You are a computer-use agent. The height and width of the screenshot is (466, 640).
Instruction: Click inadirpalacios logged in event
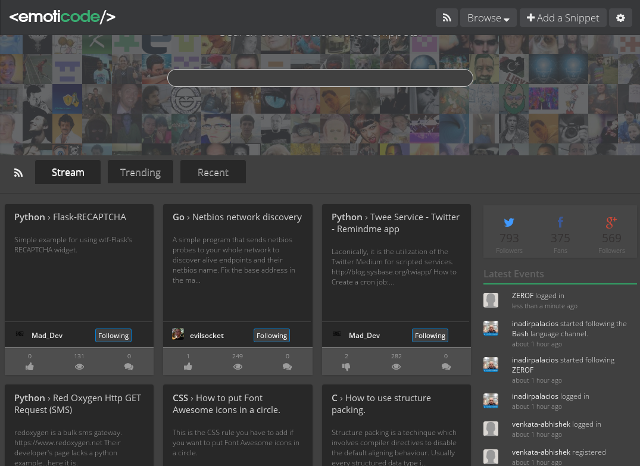[x=550, y=396]
